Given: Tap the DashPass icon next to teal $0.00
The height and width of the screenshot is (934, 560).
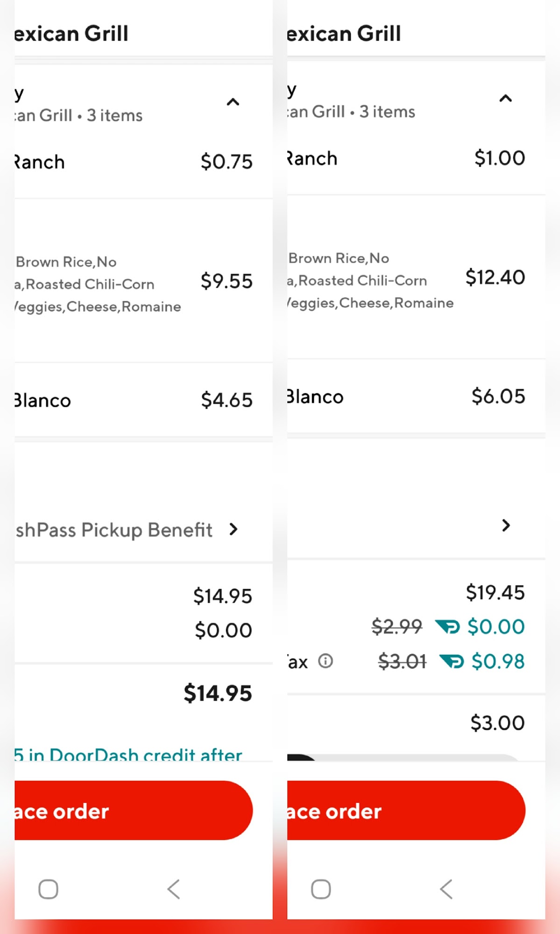Looking at the screenshot, I should point(447,627).
